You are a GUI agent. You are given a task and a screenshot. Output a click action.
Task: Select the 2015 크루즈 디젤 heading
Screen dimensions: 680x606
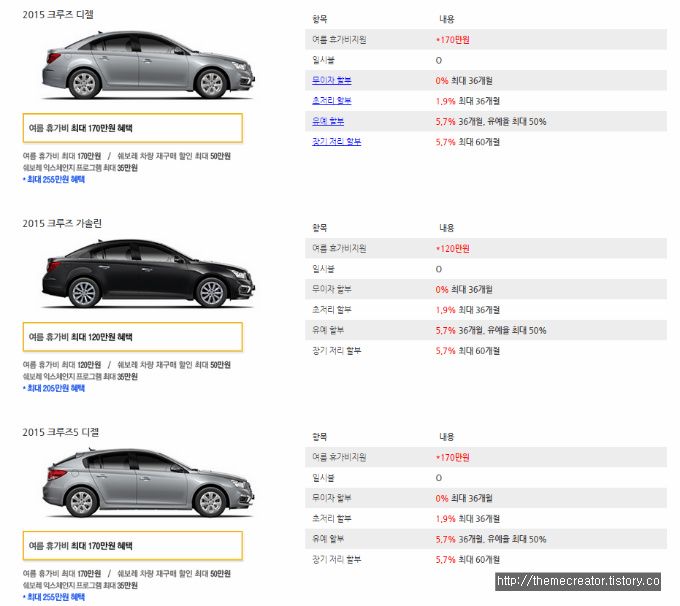(58, 14)
